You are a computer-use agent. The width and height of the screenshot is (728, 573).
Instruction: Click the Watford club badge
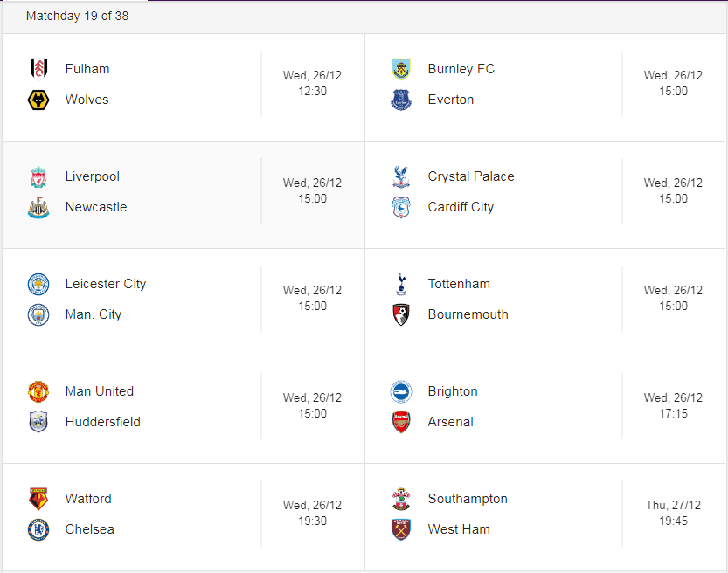[38, 499]
